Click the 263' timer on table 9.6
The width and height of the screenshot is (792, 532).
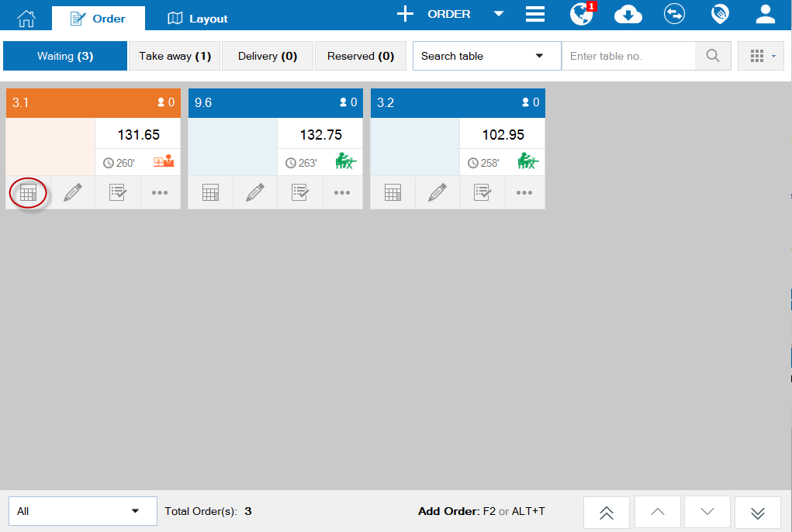coord(301,163)
